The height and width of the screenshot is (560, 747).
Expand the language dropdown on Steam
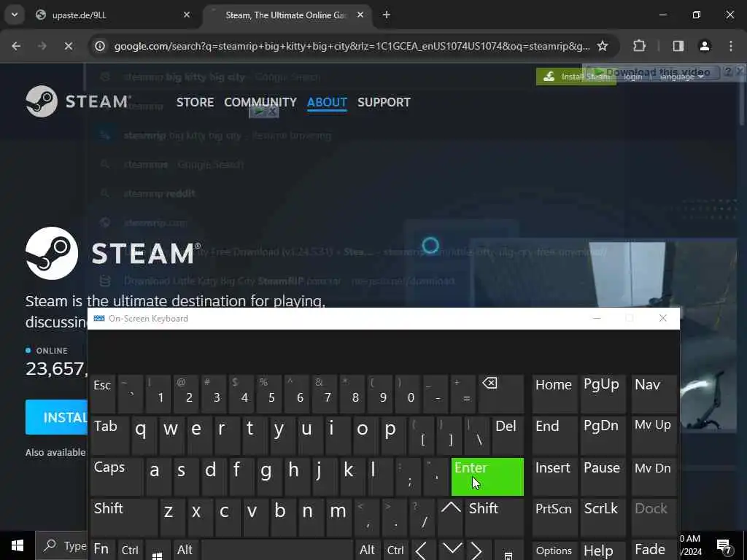pos(681,77)
